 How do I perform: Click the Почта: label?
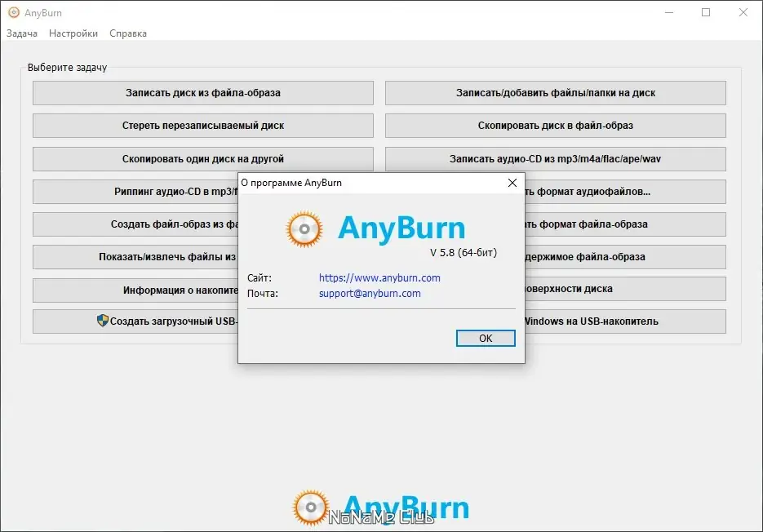click(263, 294)
